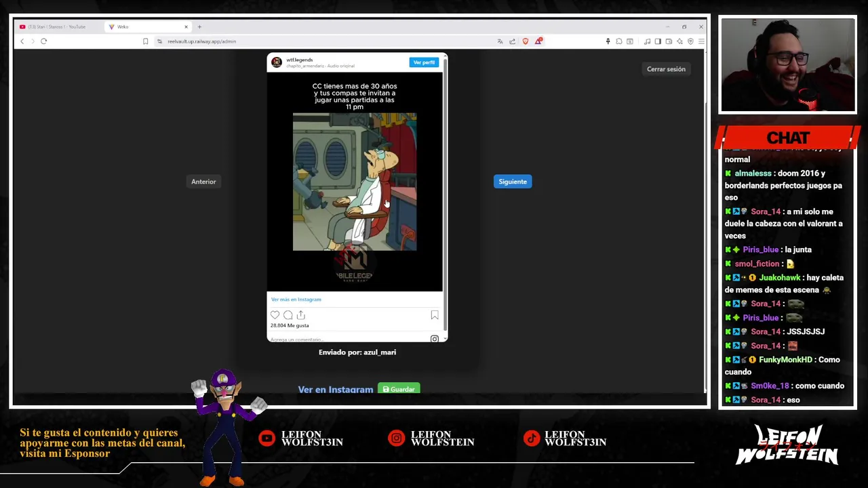Go to the Anterior reel
Viewport: 868px width, 488px height.
click(x=203, y=182)
